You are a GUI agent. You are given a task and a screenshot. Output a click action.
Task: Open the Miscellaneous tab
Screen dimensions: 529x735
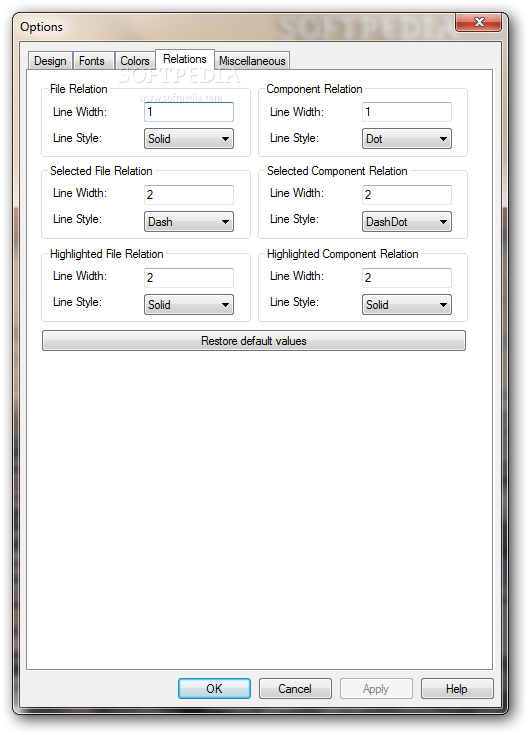coord(252,61)
